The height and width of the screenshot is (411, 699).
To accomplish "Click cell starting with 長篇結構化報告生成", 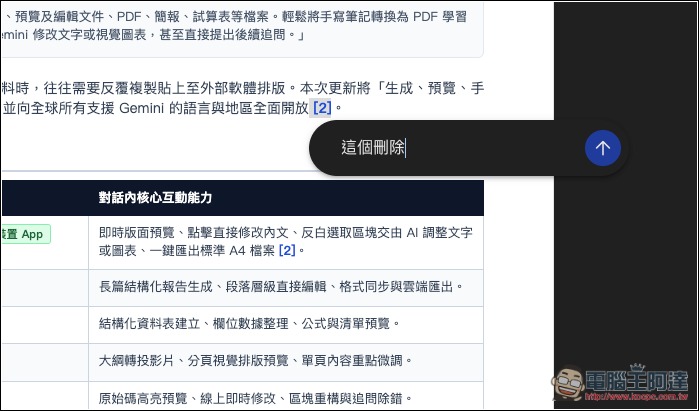I will 286,287.
